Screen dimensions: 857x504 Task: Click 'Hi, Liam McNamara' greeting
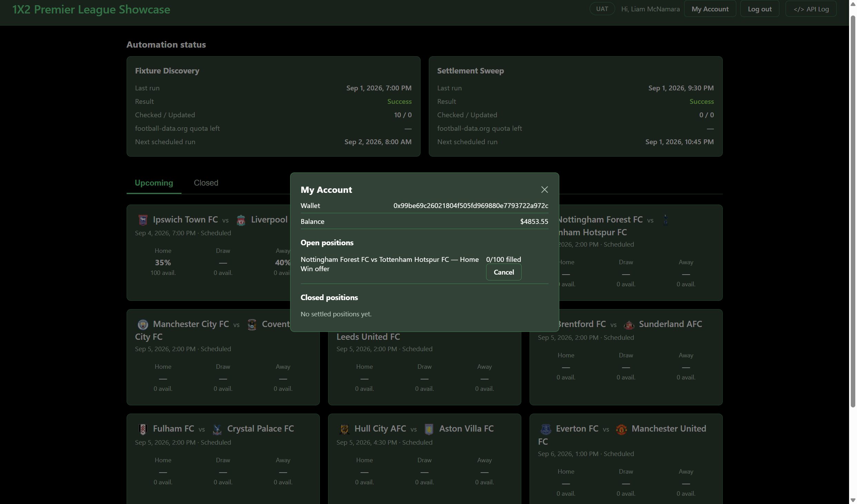[650, 9]
